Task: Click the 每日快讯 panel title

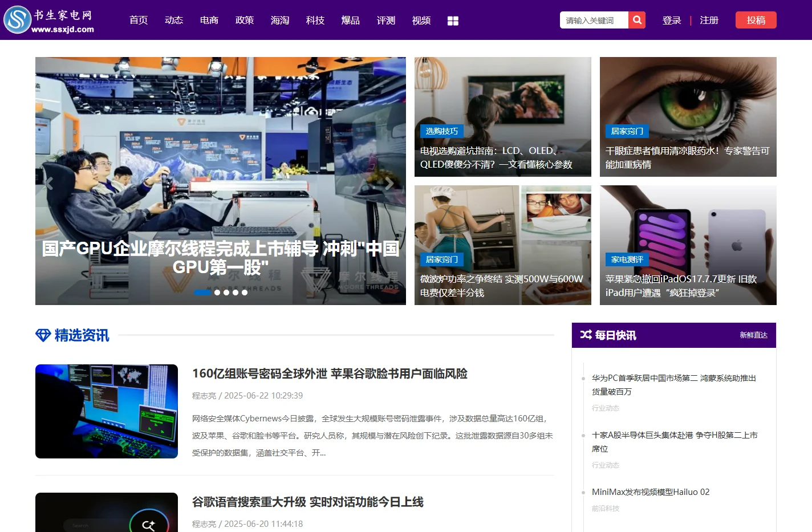Action: point(616,335)
